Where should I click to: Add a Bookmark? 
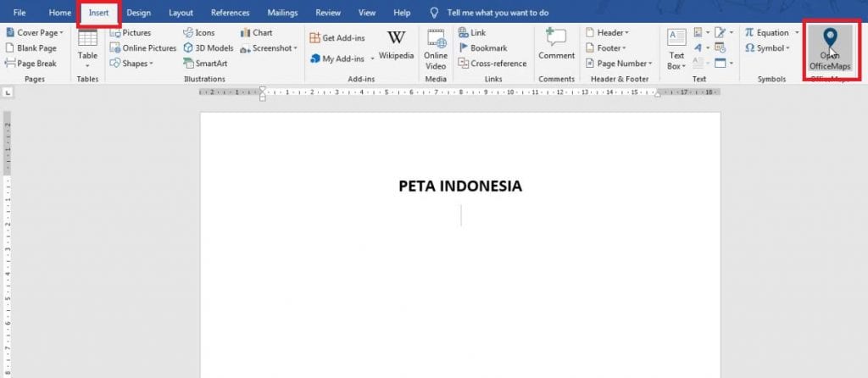click(x=482, y=48)
